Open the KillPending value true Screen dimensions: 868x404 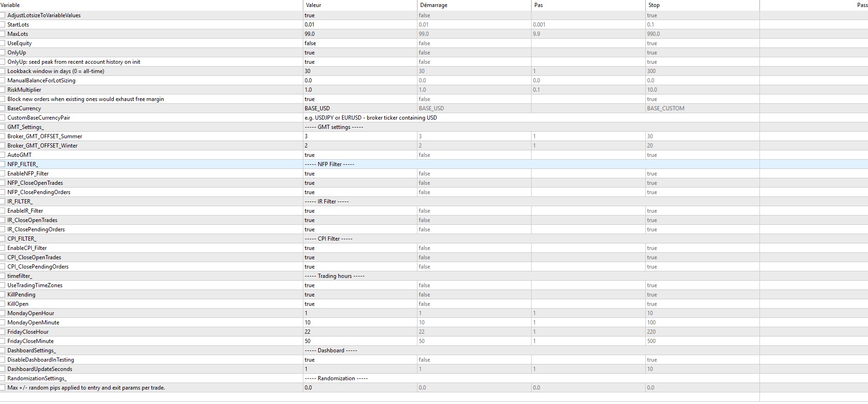(310, 295)
